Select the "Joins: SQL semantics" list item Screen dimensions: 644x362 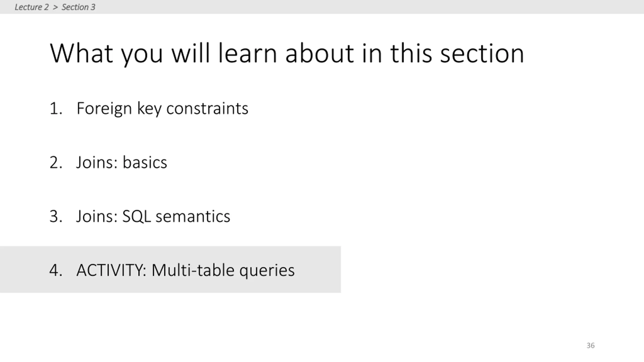click(x=153, y=216)
